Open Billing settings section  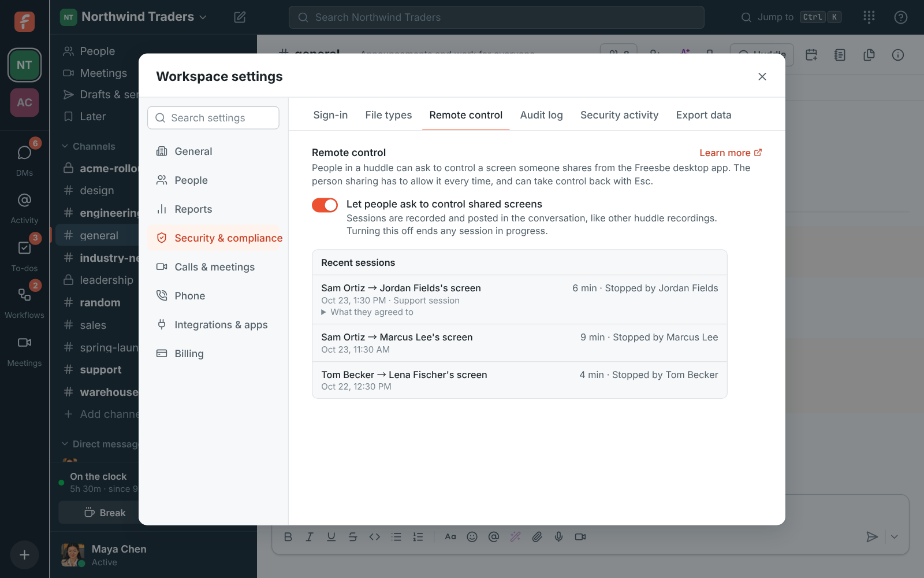tap(214, 354)
